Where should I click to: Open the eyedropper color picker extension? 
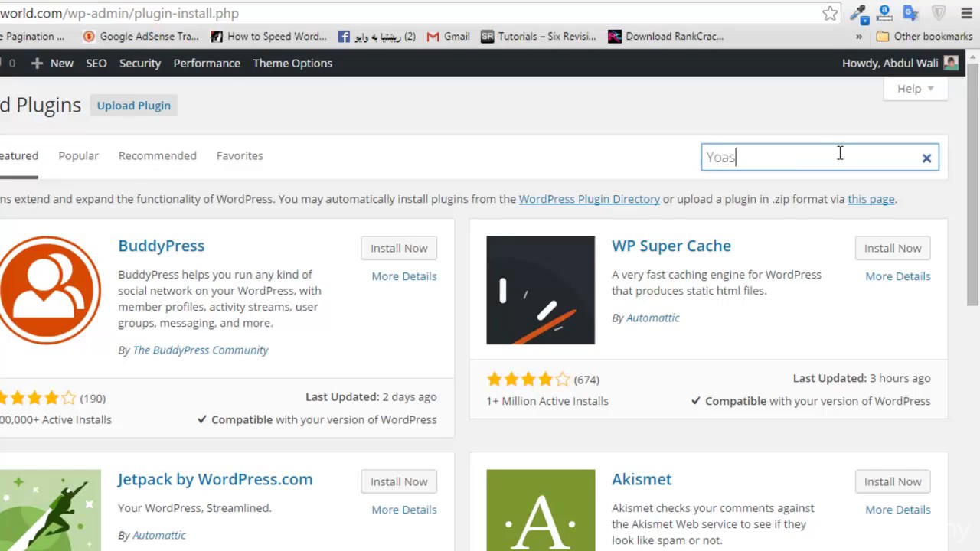coord(858,13)
